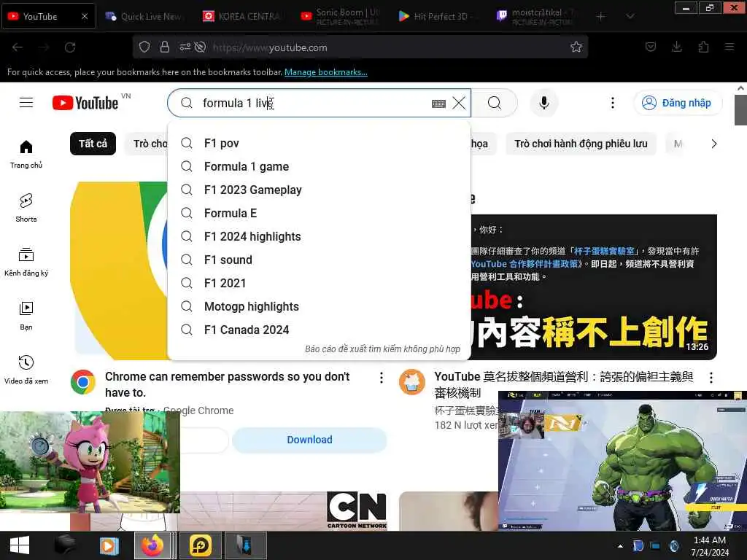Choose the 'F1 sound' suggestion
The height and width of the screenshot is (560, 747).
click(320, 260)
